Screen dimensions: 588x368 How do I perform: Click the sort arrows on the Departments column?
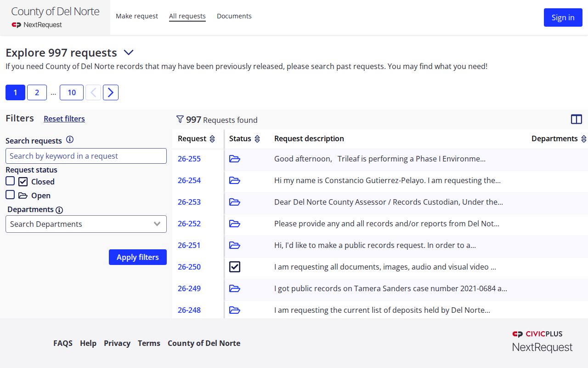click(x=584, y=138)
